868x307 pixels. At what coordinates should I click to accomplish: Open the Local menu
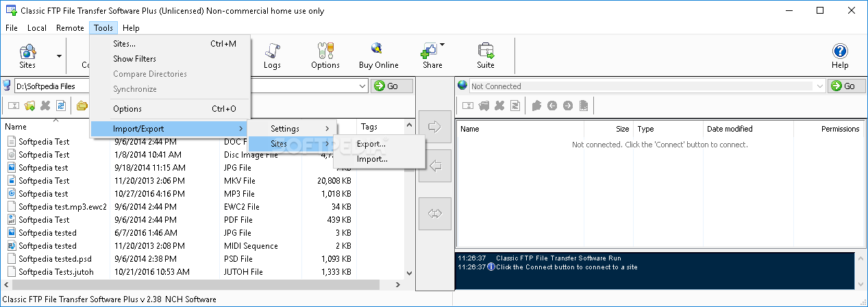click(37, 28)
